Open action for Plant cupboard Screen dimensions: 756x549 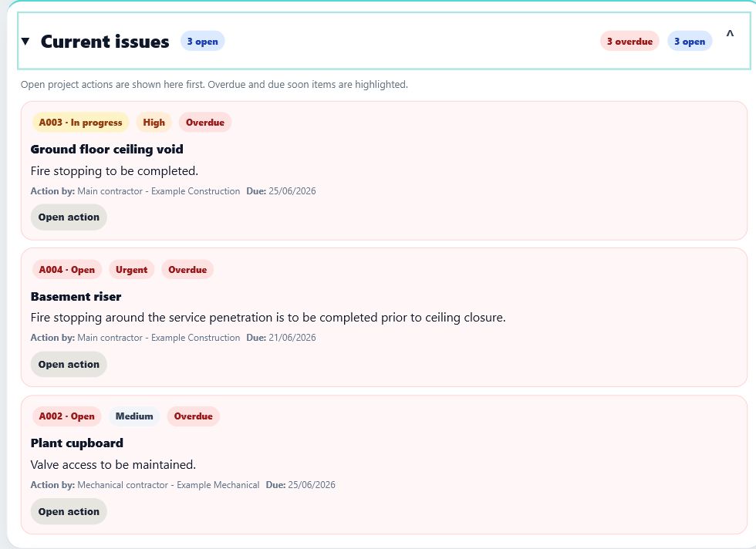tap(69, 511)
